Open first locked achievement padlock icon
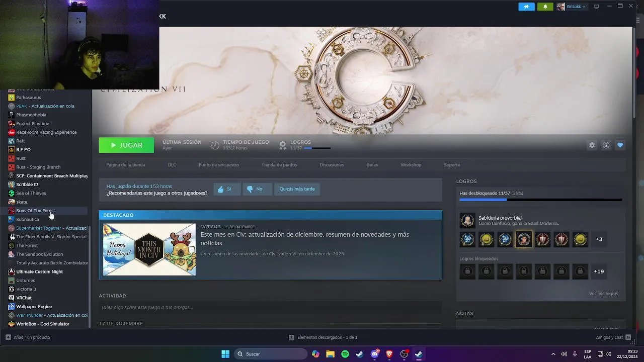The width and height of the screenshot is (644, 362). coord(467,271)
